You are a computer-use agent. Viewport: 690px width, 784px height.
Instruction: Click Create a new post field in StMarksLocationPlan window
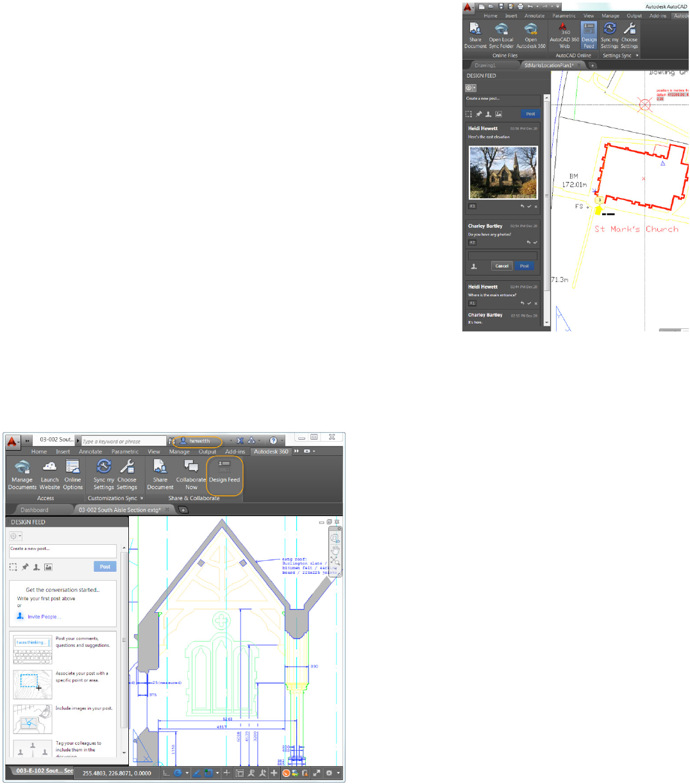pyautogui.click(x=503, y=101)
